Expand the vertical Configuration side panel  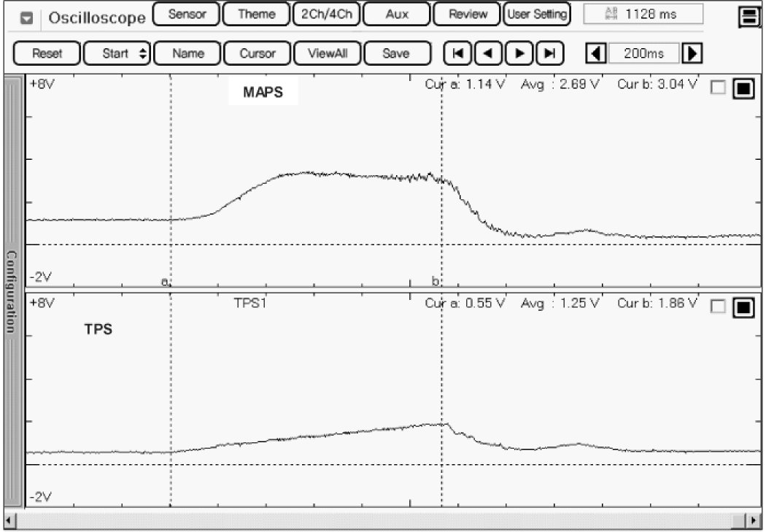12,290
